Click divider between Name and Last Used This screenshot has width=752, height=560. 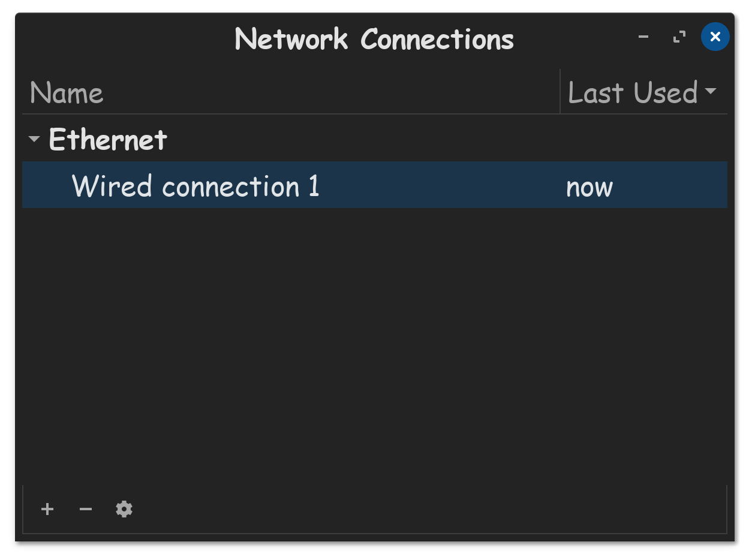[x=560, y=92]
